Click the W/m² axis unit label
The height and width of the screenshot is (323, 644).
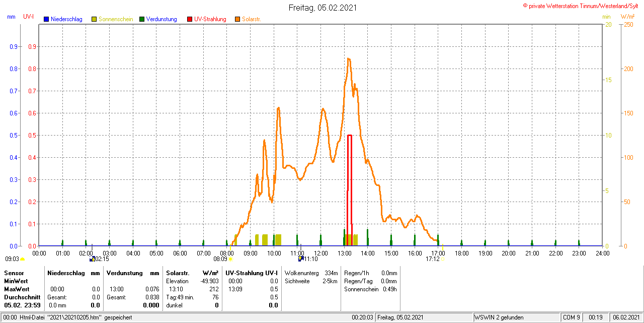pyautogui.click(x=627, y=17)
